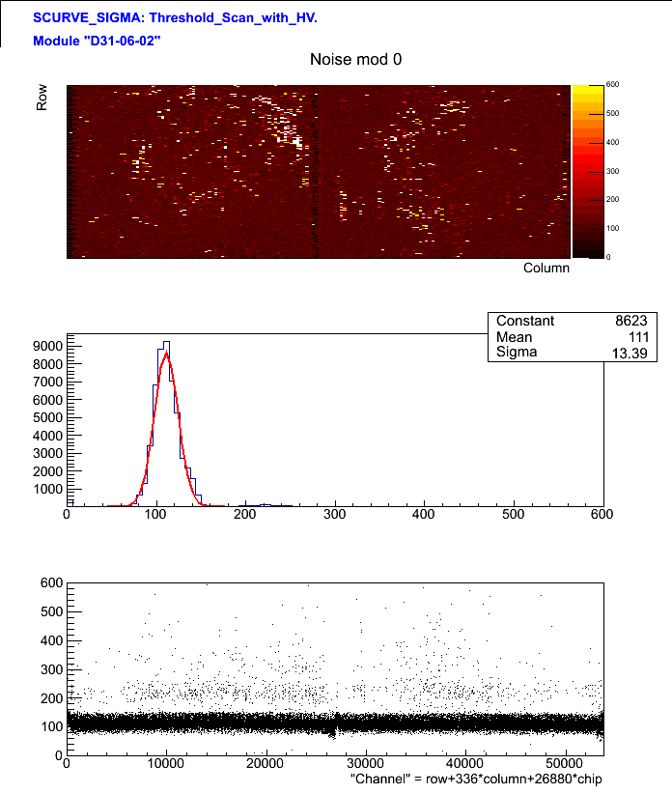Screen dimensions: 672x794
Task: Click the noise heatmap color scale bar
Action: coord(588,172)
